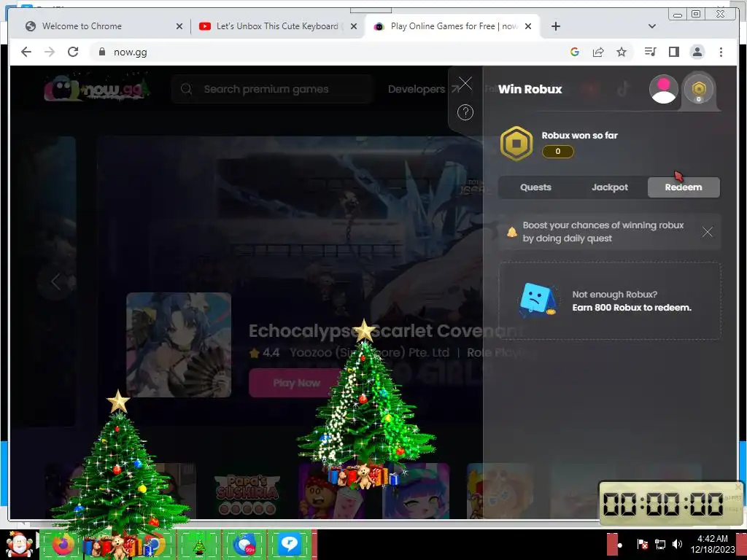Click the Robux won counter showing 0

pos(558,152)
